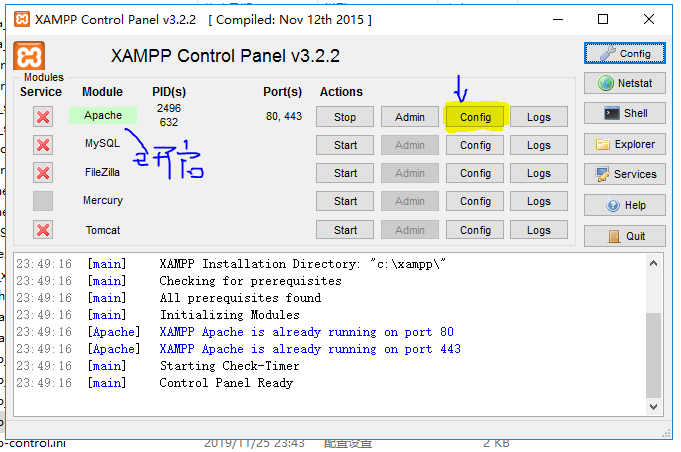This screenshot has height=452, width=681.
Task: Click the large orange XAMPP logo
Action: click(29, 56)
